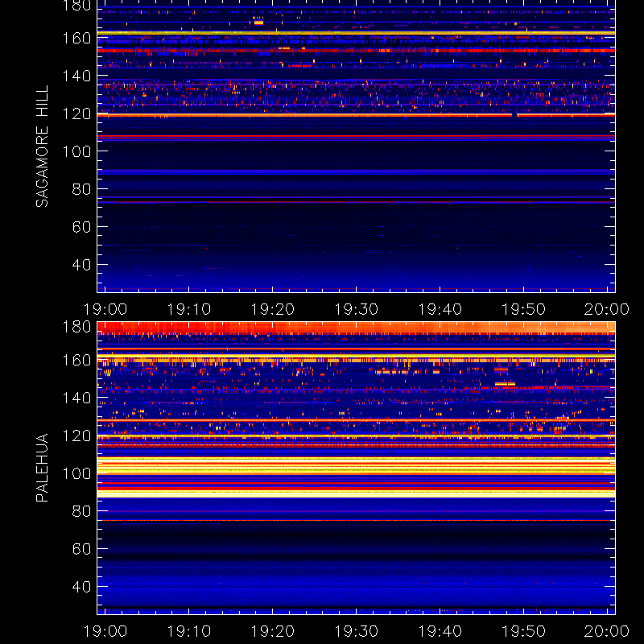This screenshot has width=644, height=644.
Task: Click the SAGAMORE HILL axis label
Action: point(42,146)
